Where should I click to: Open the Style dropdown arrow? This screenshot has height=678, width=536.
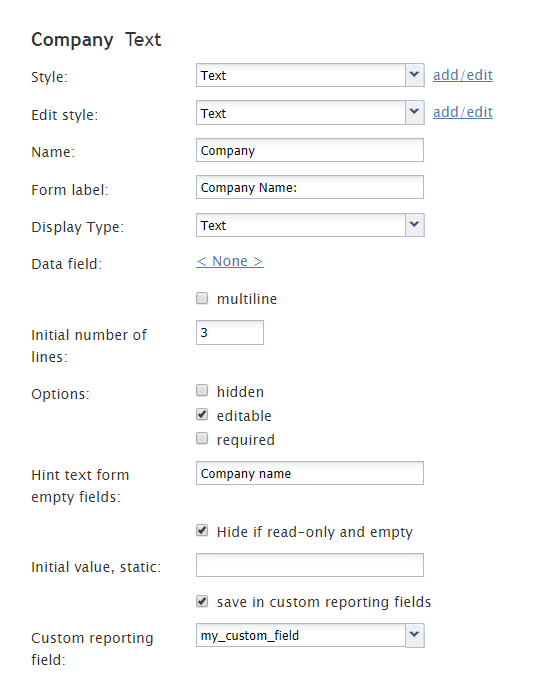tap(415, 75)
